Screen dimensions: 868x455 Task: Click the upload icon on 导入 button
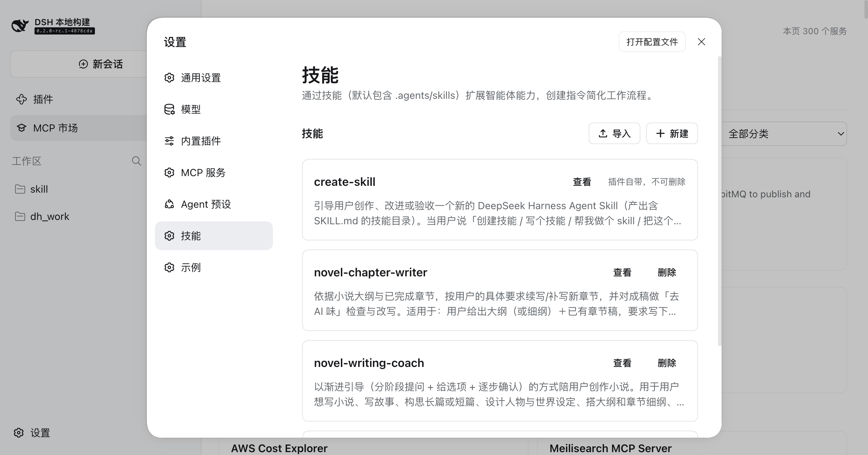click(603, 133)
